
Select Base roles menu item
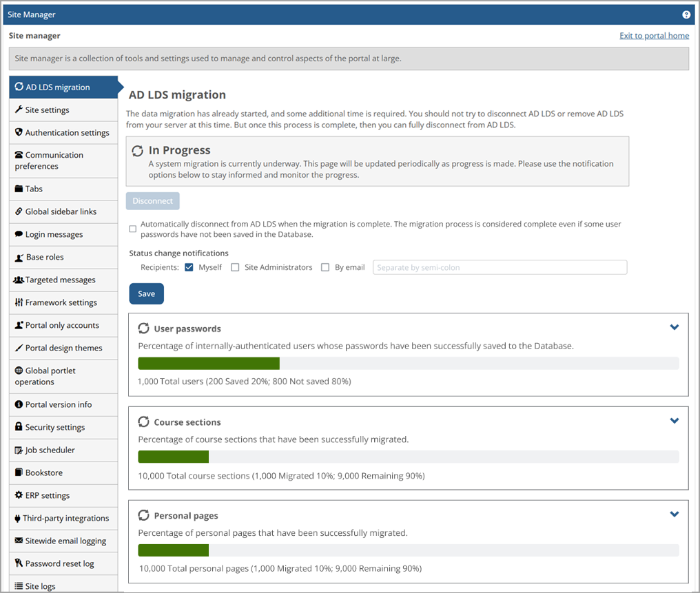point(63,257)
